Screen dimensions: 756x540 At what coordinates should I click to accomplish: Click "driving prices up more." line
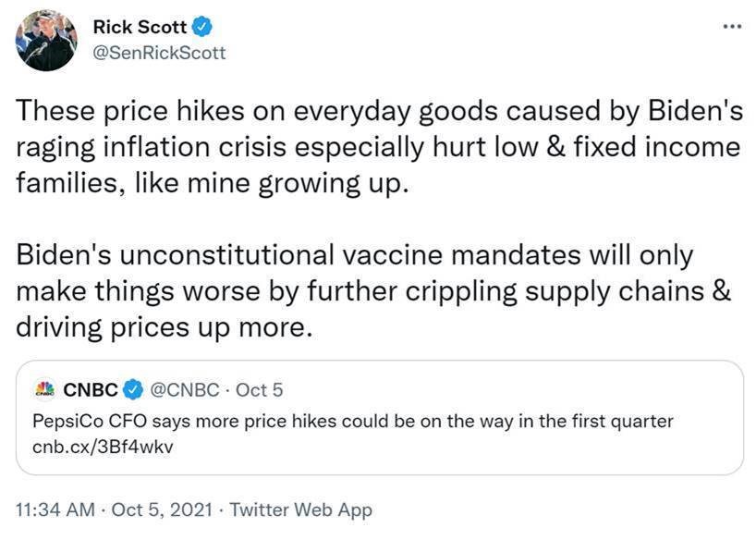click(x=162, y=327)
